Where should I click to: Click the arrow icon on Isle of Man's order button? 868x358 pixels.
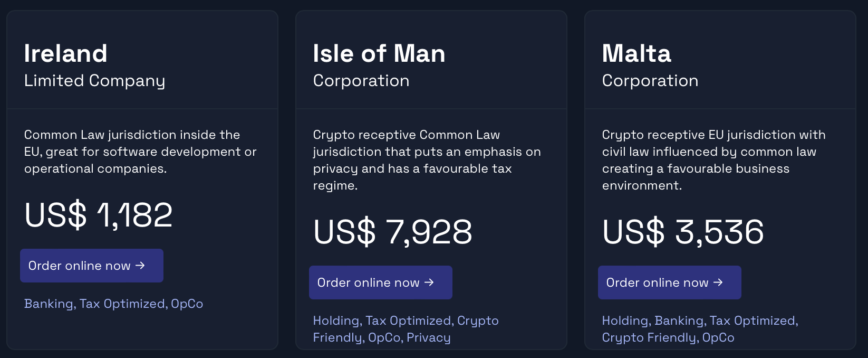[x=429, y=282]
